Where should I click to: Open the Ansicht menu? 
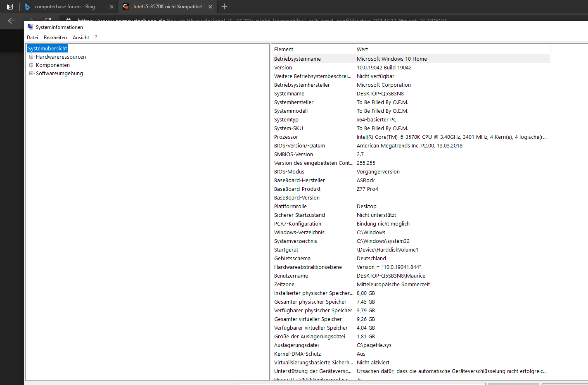(x=81, y=38)
